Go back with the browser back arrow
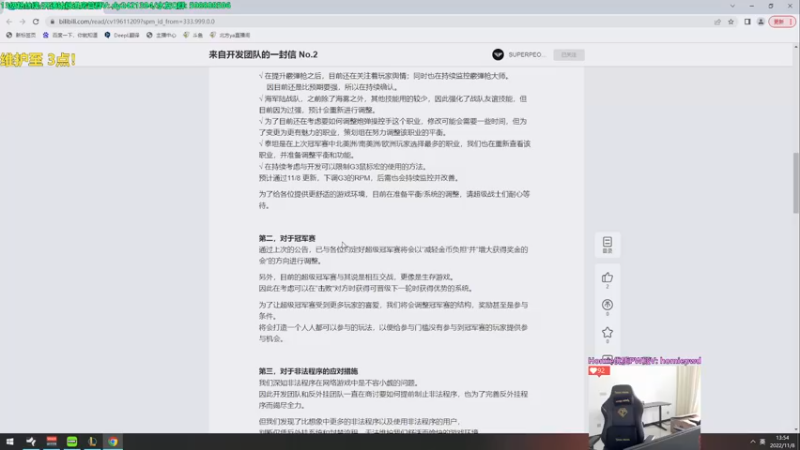This screenshot has width=800, height=450. click(9, 21)
